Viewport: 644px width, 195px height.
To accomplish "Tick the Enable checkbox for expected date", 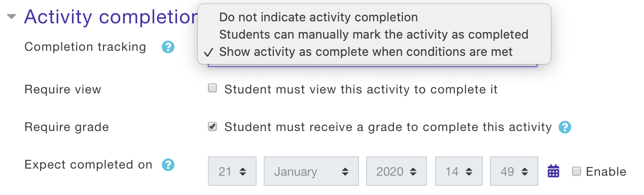I will click(x=576, y=171).
